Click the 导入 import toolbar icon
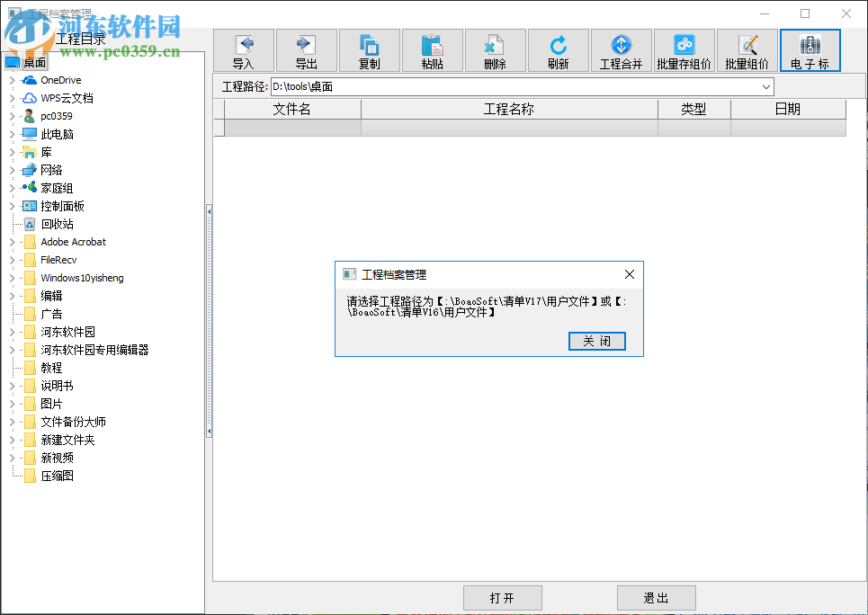This screenshot has width=868, height=615. pos(243,50)
